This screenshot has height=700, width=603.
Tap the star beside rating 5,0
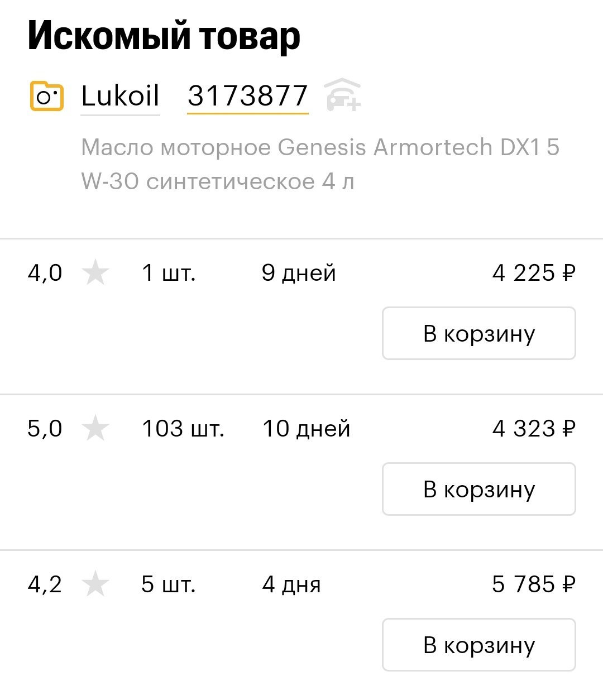pos(95,429)
